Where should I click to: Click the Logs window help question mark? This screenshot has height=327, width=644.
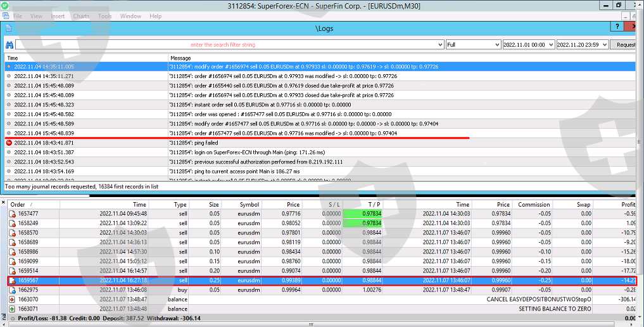click(x=616, y=27)
